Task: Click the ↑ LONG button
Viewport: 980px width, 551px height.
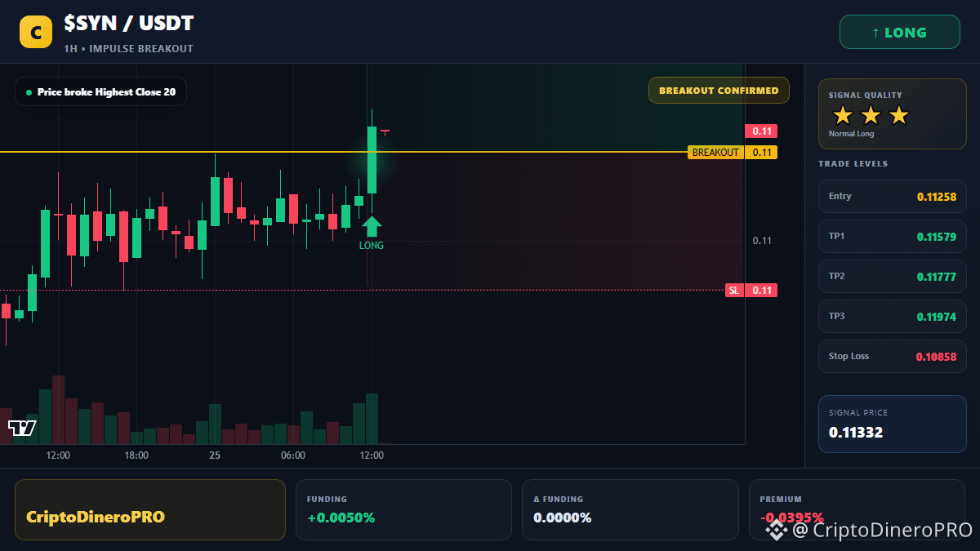Action: (x=900, y=33)
